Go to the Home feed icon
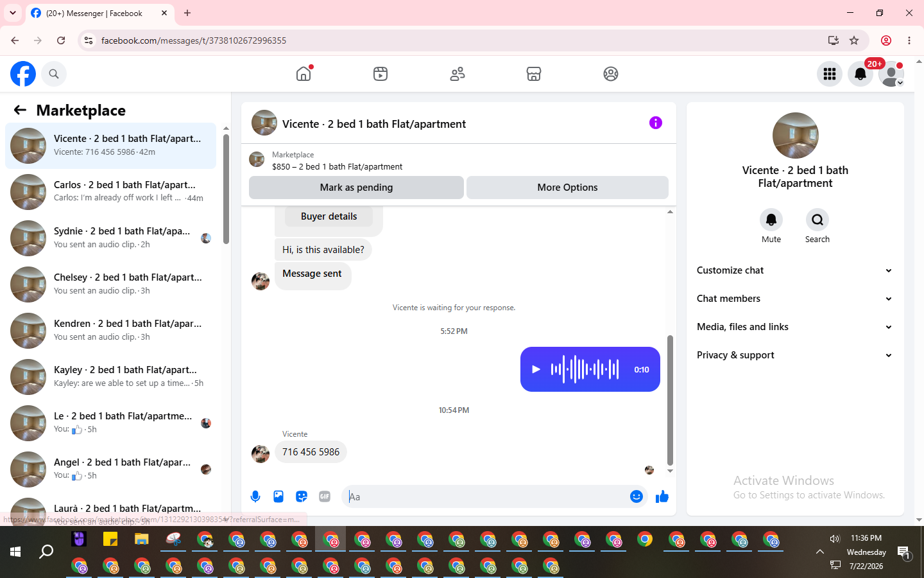The width and height of the screenshot is (924, 578). click(x=304, y=74)
